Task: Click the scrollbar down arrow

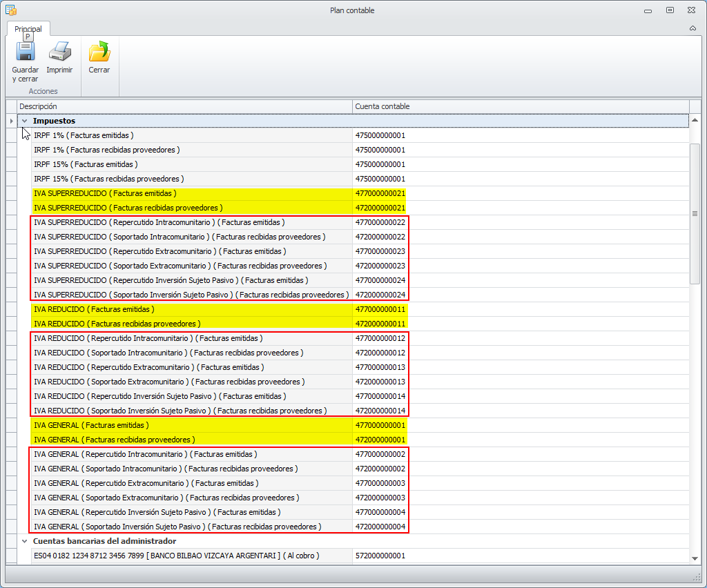Action: pyautogui.click(x=695, y=558)
